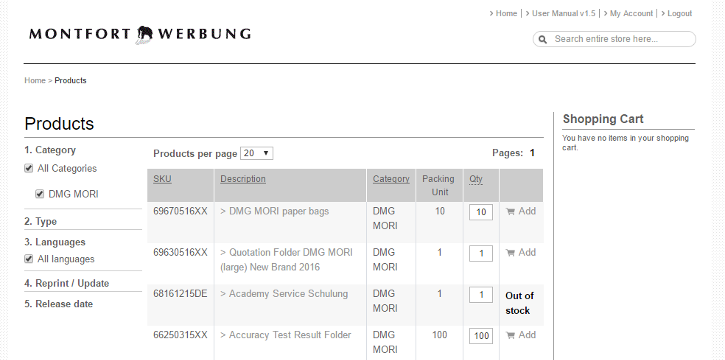This screenshot has width=725, height=360.
Task: Expand the 5. Release date filter
Action: 59,304
